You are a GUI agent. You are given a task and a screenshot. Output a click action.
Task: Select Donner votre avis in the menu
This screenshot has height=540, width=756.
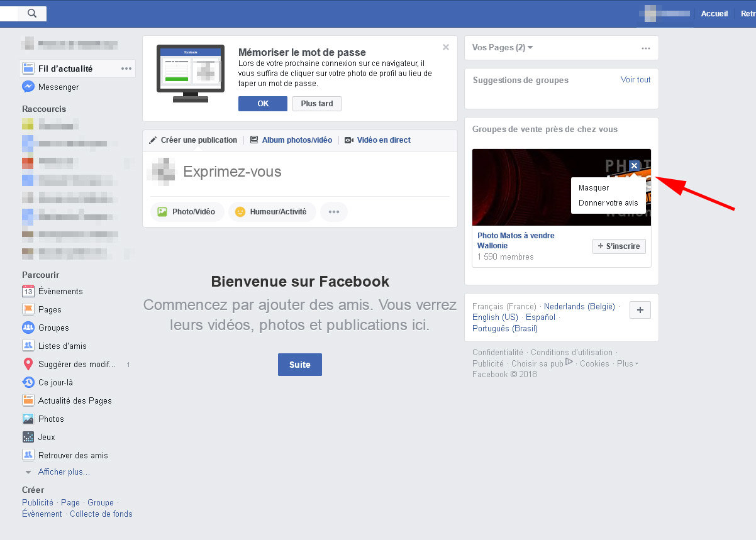click(x=608, y=203)
